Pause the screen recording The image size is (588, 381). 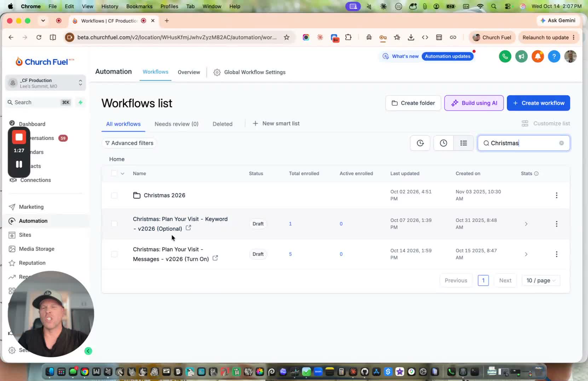click(19, 164)
